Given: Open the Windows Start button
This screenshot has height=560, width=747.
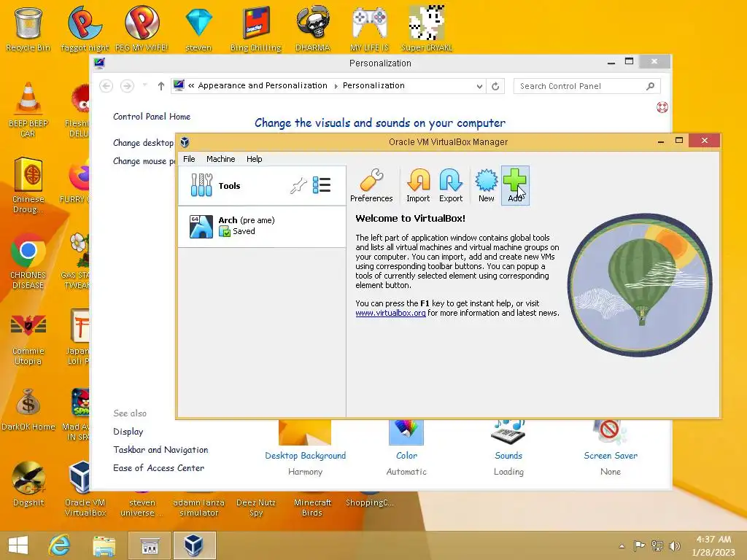Looking at the screenshot, I should (x=18, y=545).
